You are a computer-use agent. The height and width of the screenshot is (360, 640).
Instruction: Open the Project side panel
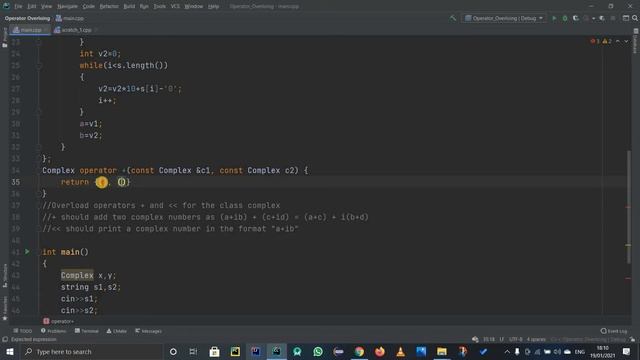(x=5, y=38)
